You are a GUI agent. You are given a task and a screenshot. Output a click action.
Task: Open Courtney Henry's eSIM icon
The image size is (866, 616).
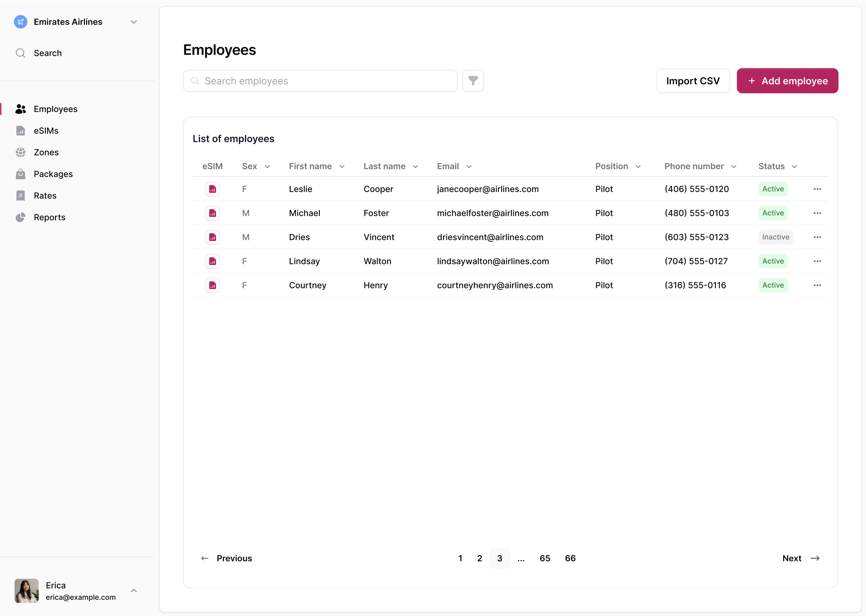(x=212, y=285)
